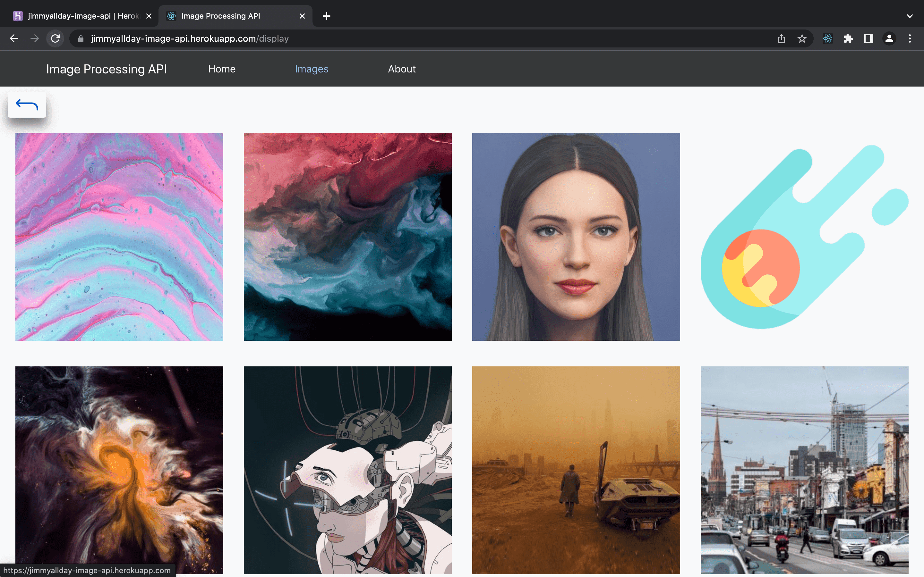Open Chrome three-dot menu
Screen dimensions: 924x577
910,38
